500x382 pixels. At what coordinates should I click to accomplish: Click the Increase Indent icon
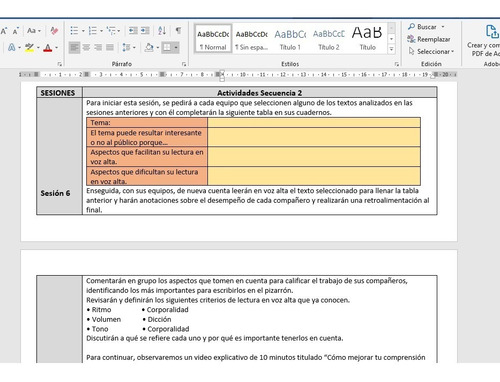point(145,31)
